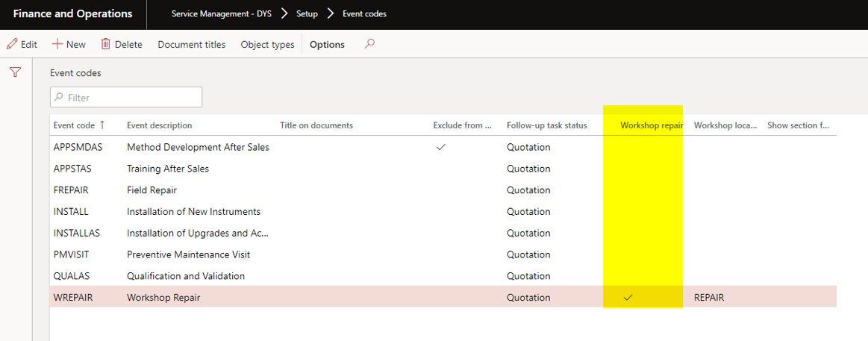Click the New plus icon
Screen dimensions: 868x341
(x=57, y=44)
